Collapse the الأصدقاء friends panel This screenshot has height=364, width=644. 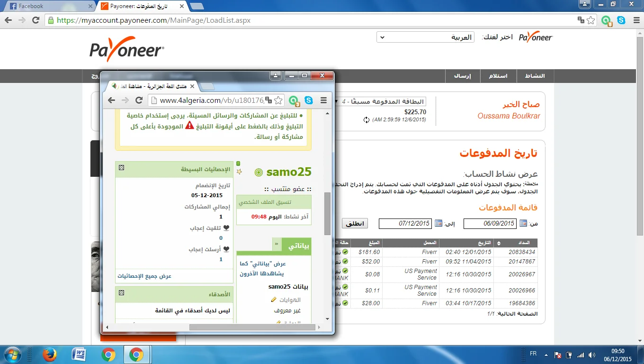(121, 293)
